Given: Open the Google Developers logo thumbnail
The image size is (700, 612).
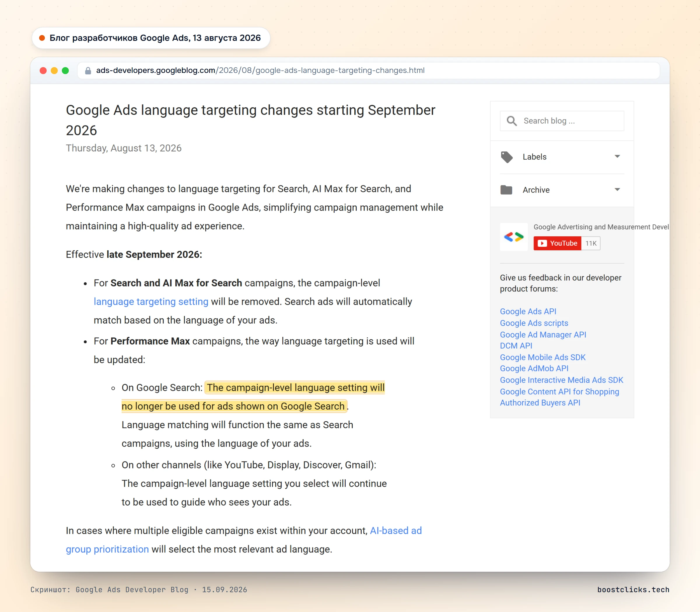Looking at the screenshot, I should 514,237.
